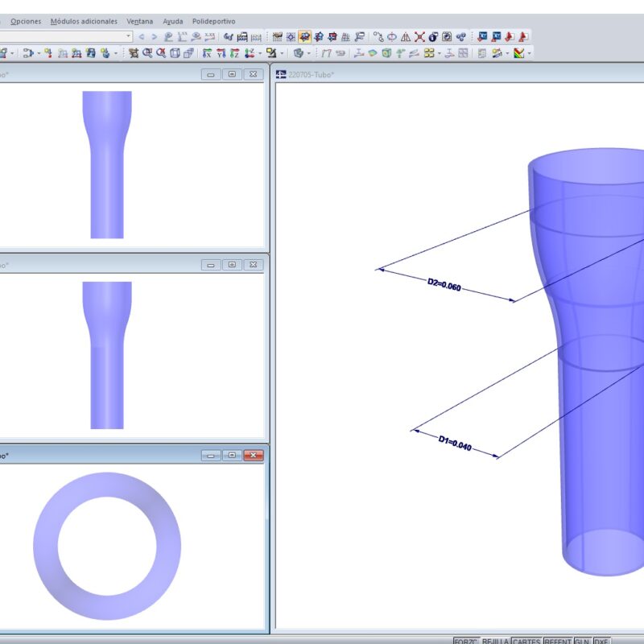Open the dropdown beside the gray cube icon

[x=309, y=53]
